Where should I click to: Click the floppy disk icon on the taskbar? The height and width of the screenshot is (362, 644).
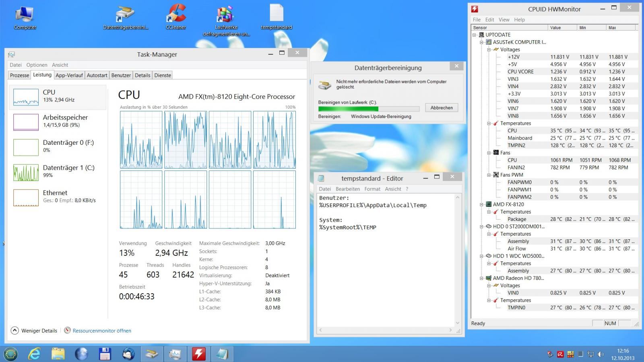[x=105, y=354]
